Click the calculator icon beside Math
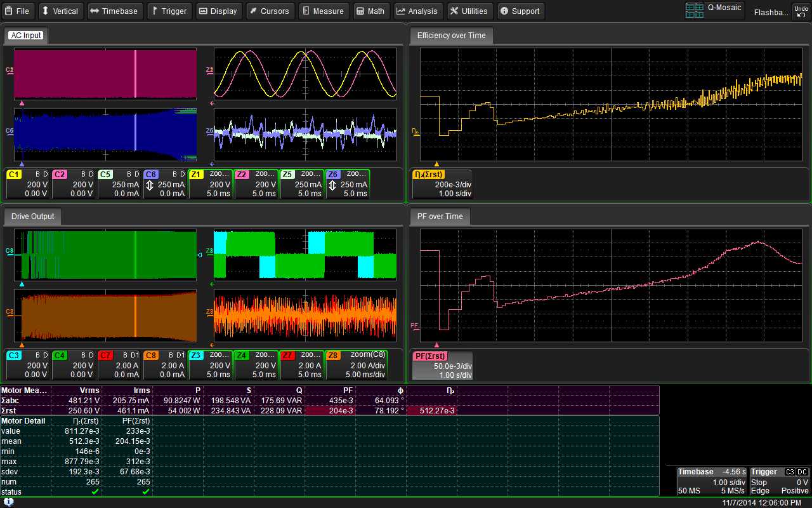 coord(359,11)
